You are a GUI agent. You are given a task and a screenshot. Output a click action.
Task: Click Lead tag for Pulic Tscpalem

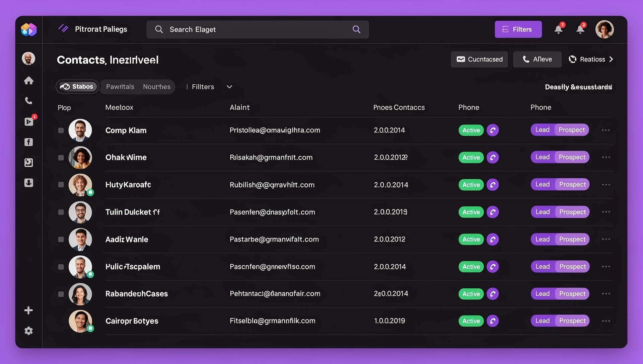click(543, 267)
